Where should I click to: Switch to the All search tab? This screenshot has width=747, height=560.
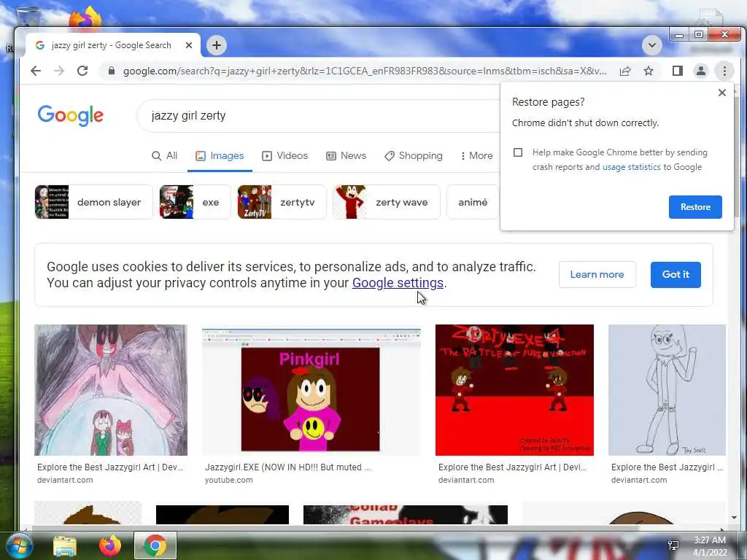coord(164,156)
